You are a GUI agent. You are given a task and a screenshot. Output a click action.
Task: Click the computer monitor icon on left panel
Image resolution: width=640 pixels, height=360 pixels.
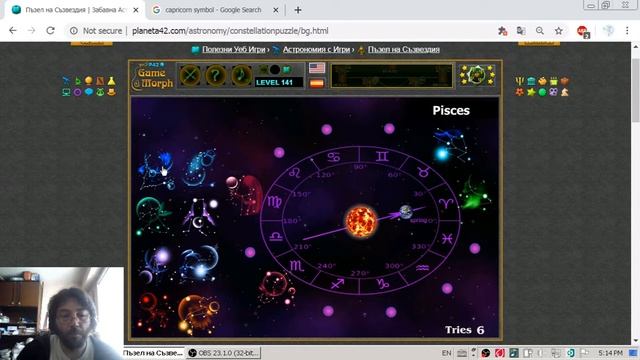(66, 92)
